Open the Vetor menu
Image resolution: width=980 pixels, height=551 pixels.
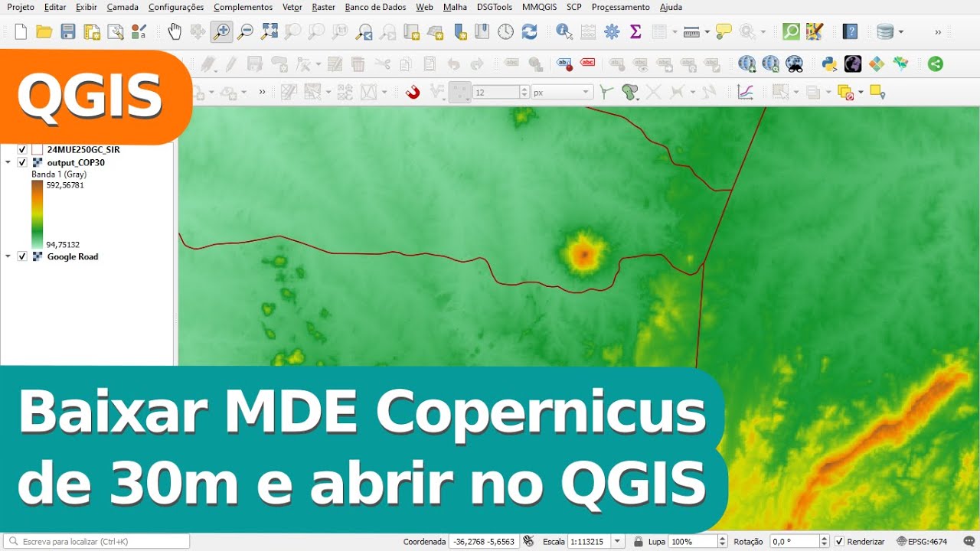coord(292,7)
